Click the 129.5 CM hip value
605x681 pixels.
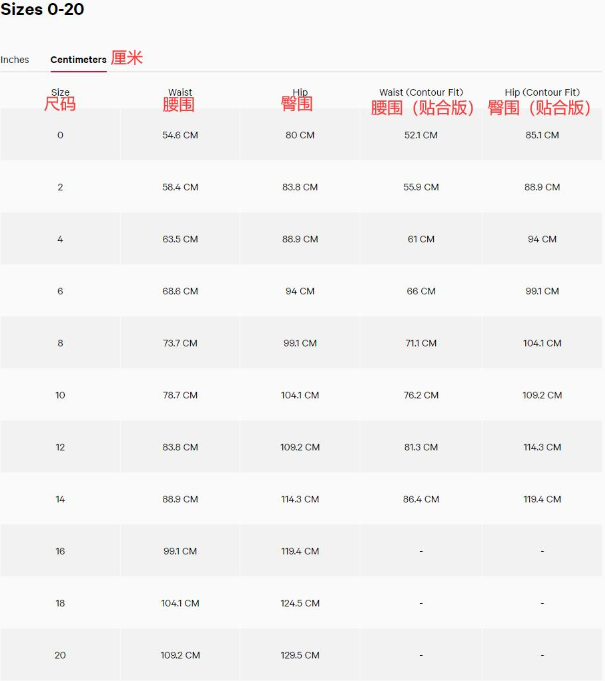click(300, 655)
